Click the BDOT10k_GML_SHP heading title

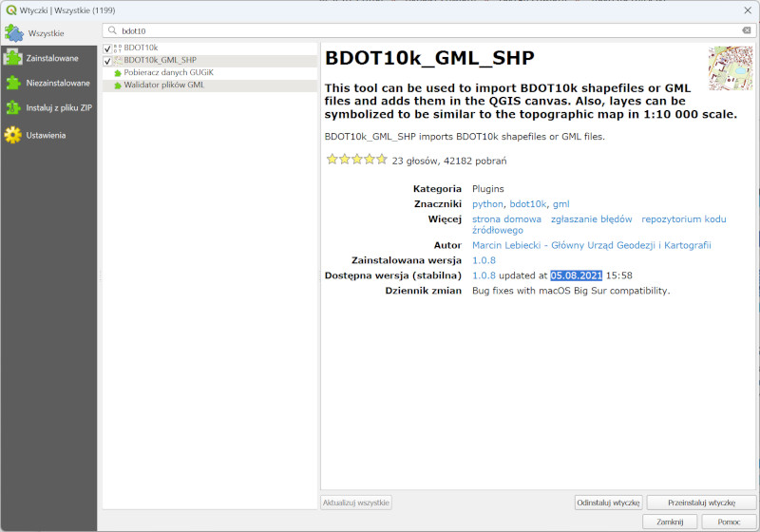click(429, 58)
